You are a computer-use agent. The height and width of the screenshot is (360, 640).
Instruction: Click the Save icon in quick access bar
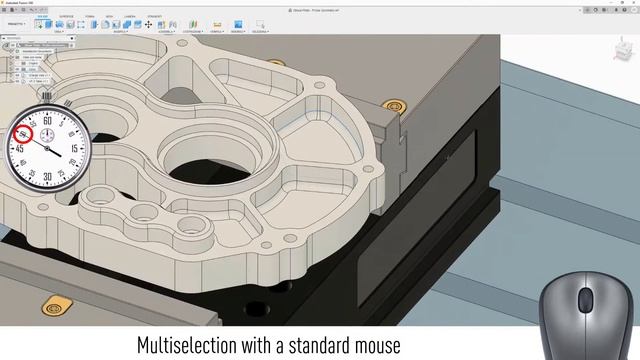[x=23, y=10]
